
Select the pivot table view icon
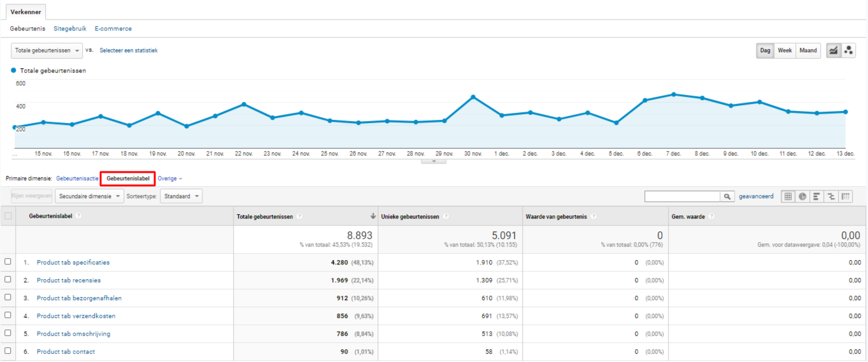(x=845, y=197)
